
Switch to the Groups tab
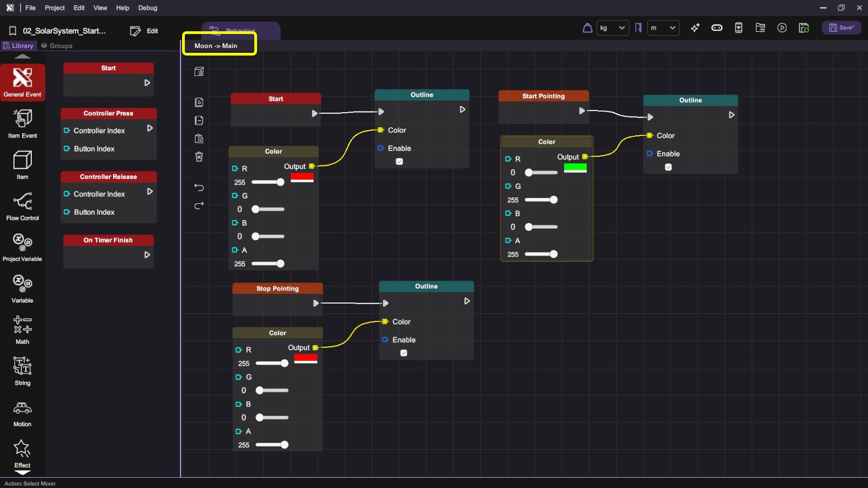pyautogui.click(x=57, y=46)
